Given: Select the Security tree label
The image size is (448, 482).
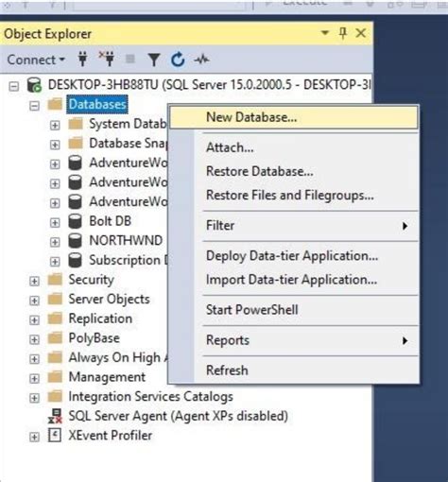Looking at the screenshot, I should point(92,280).
